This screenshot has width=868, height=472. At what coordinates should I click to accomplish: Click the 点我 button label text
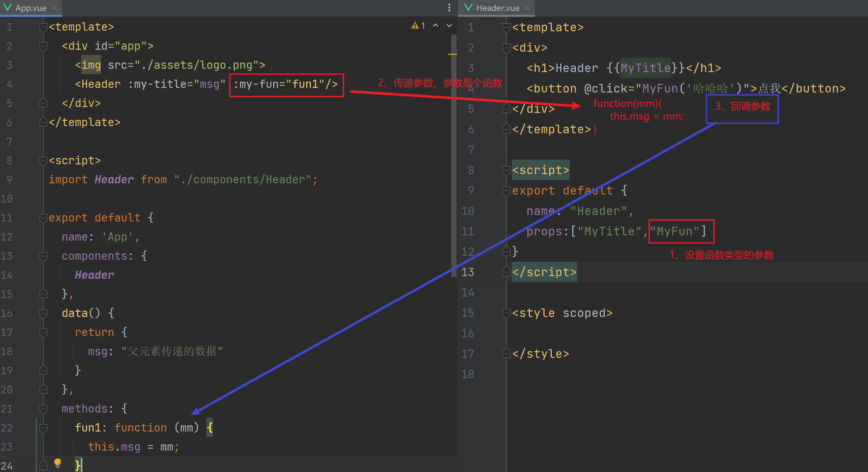pos(769,89)
